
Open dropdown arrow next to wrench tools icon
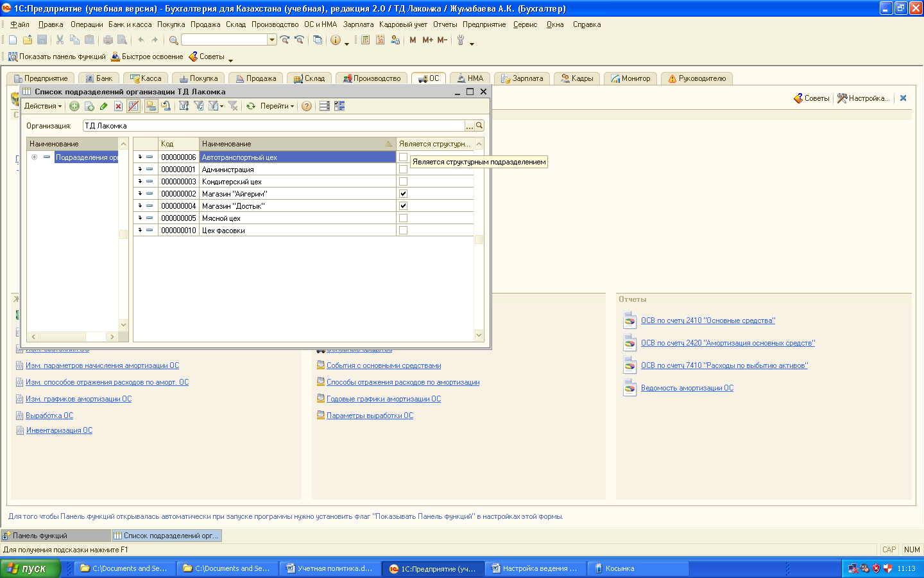(472, 44)
